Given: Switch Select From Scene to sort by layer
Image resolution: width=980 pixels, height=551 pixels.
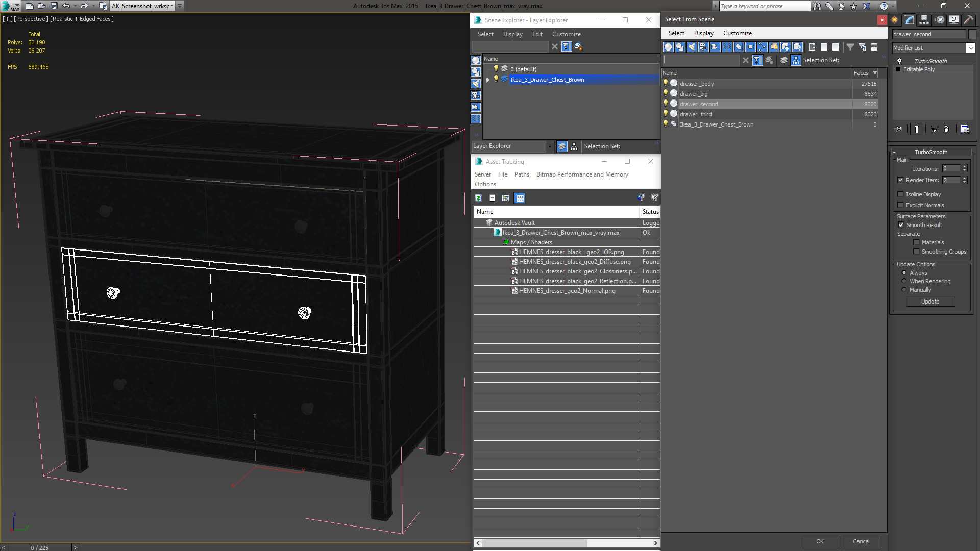Looking at the screenshot, I should (784, 60).
